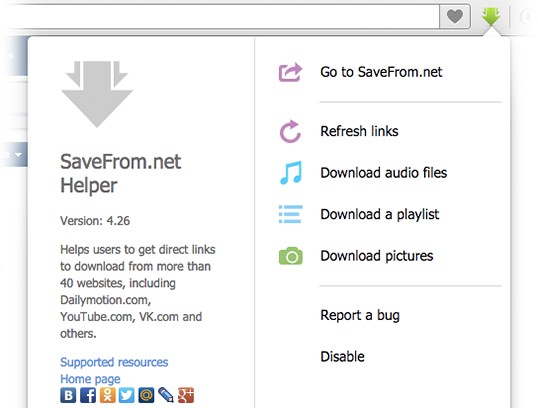
Task: Select Go to SaveFrom.net menu entry
Action: point(381,72)
